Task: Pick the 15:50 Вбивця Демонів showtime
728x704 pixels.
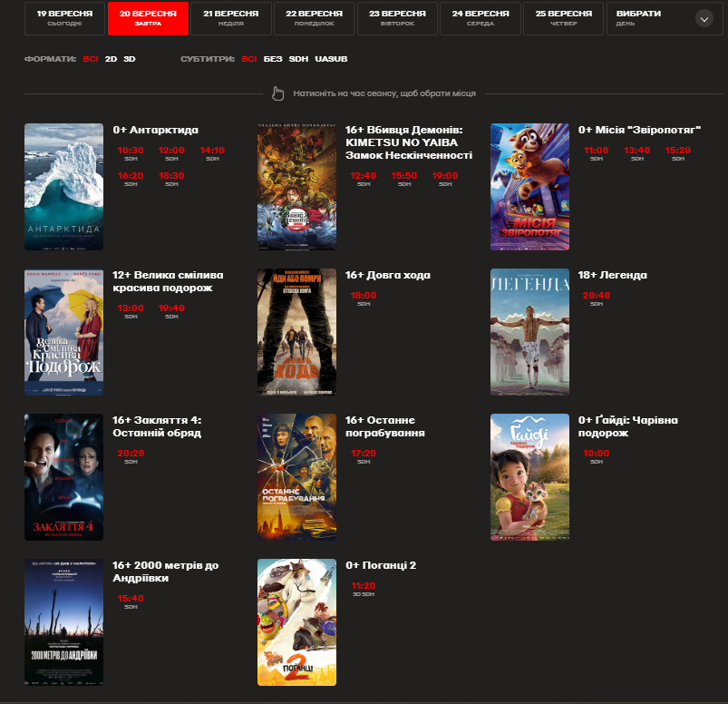Action: tap(403, 176)
